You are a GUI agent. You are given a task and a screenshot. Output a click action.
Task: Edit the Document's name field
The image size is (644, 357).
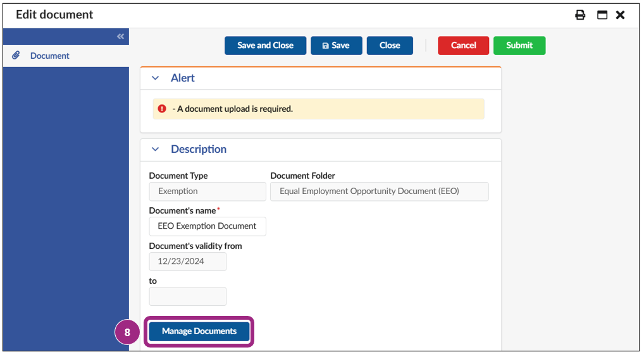207,226
